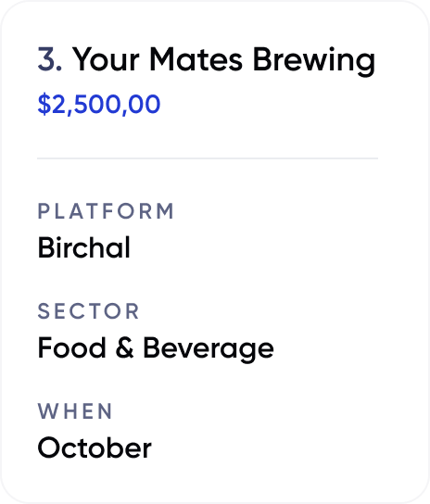Click the word Brewing in the title

tap(314, 61)
